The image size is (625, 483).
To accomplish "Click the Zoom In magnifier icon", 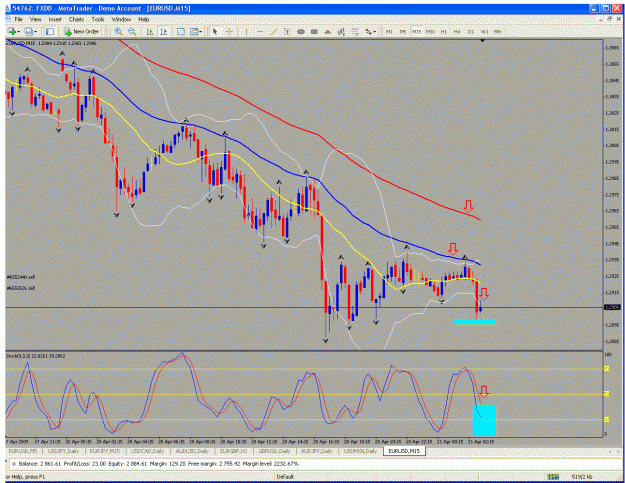I will [118, 31].
